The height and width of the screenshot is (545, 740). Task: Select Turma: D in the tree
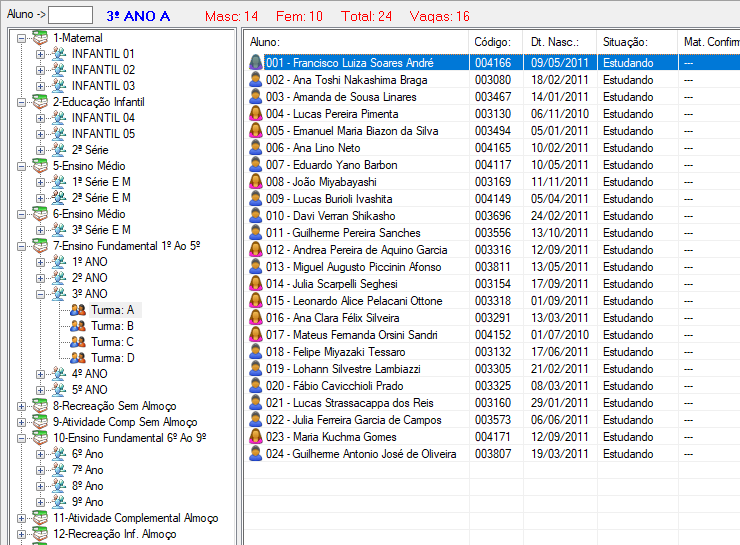pyautogui.click(x=112, y=358)
